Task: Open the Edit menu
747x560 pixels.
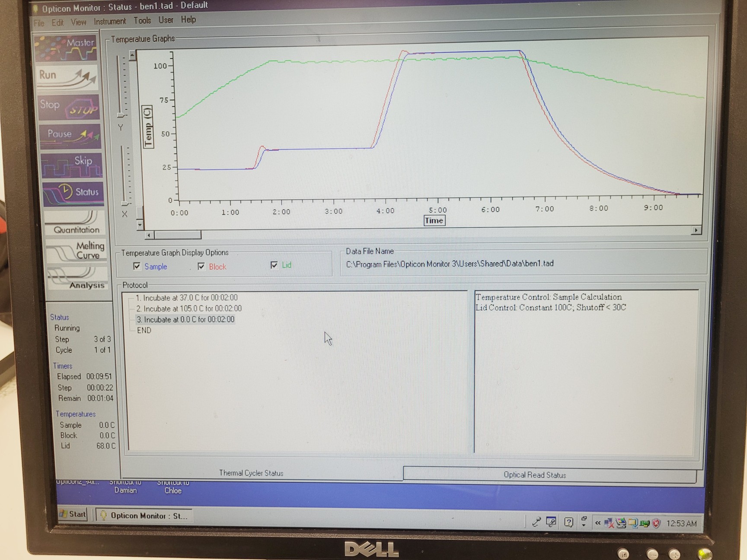Action: [x=57, y=22]
